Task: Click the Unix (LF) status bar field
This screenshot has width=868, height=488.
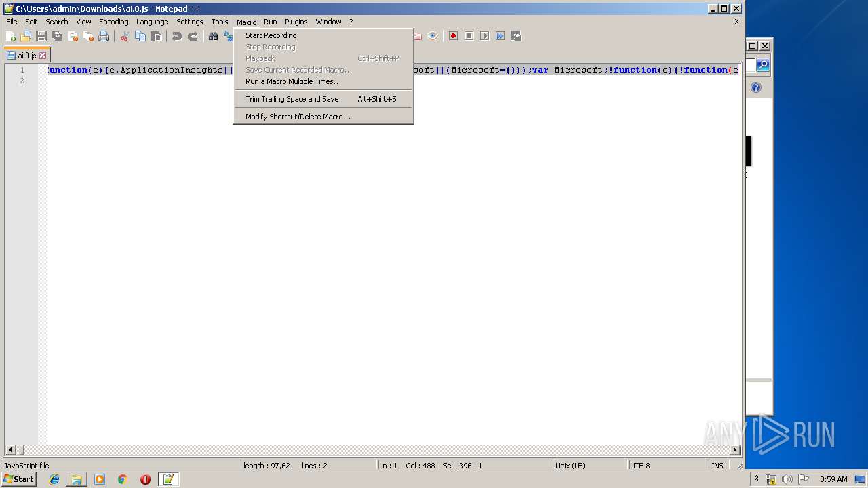Action: click(x=590, y=466)
